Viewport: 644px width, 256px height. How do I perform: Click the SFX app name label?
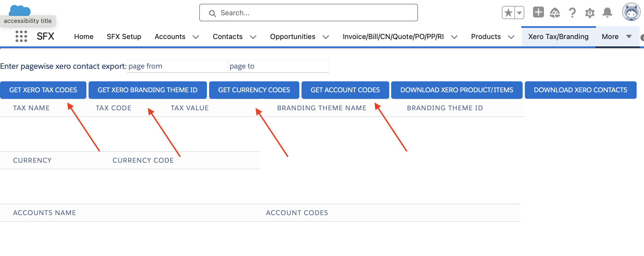[x=45, y=36]
